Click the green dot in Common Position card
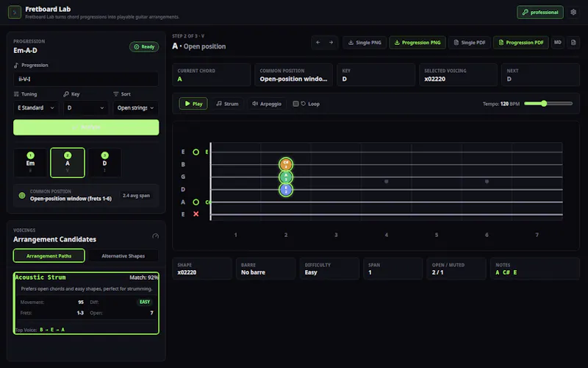 pos(22,195)
